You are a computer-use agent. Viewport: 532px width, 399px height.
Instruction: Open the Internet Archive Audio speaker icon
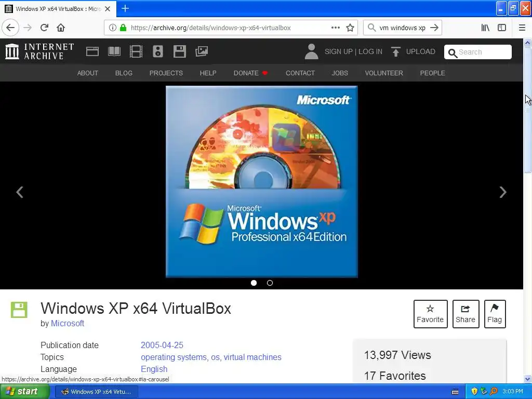coord(158,51)
